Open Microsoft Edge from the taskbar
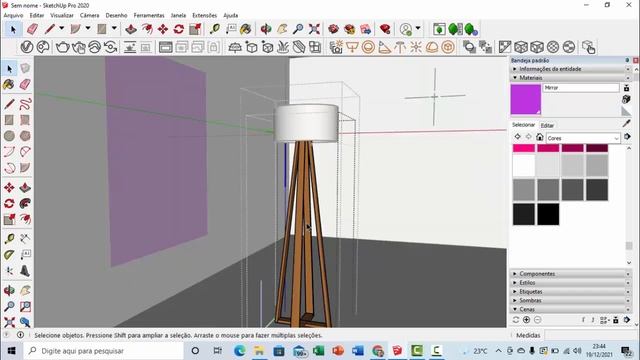 pyautogui.click(x=240, y=351)
